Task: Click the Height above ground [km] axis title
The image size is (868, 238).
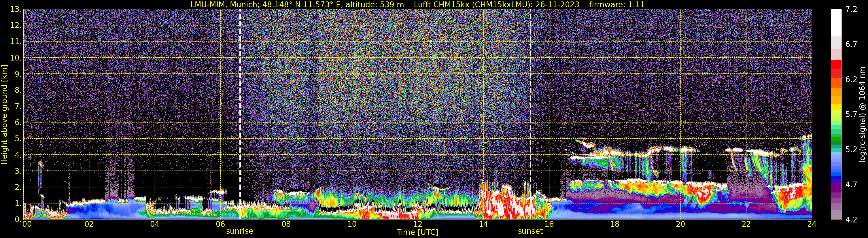Action: [x=4, y=115]
